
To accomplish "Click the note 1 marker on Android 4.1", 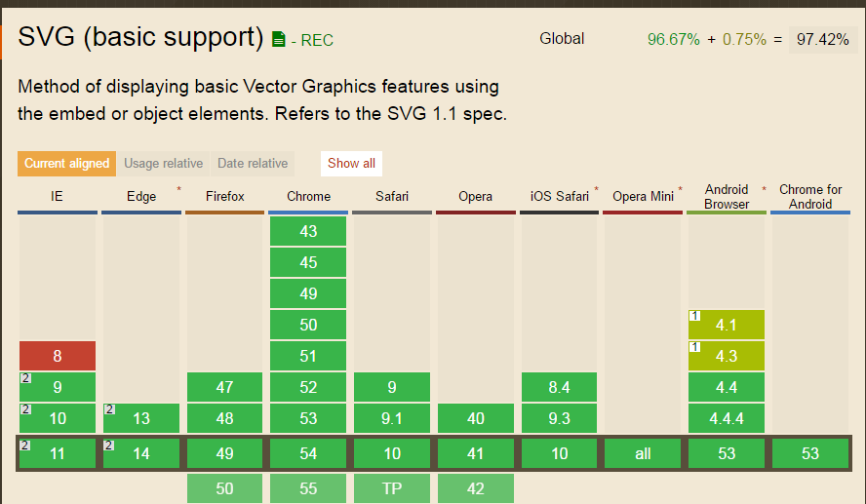I will (x=694, y=316).
